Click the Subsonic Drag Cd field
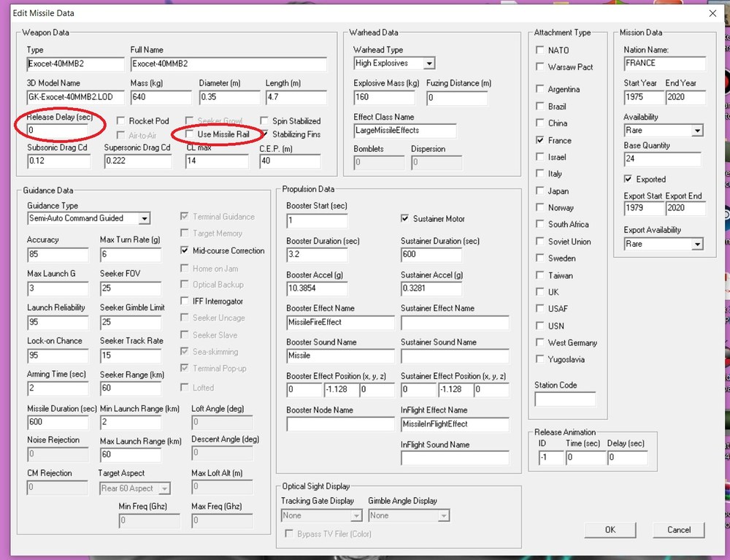 click(58, 161)
